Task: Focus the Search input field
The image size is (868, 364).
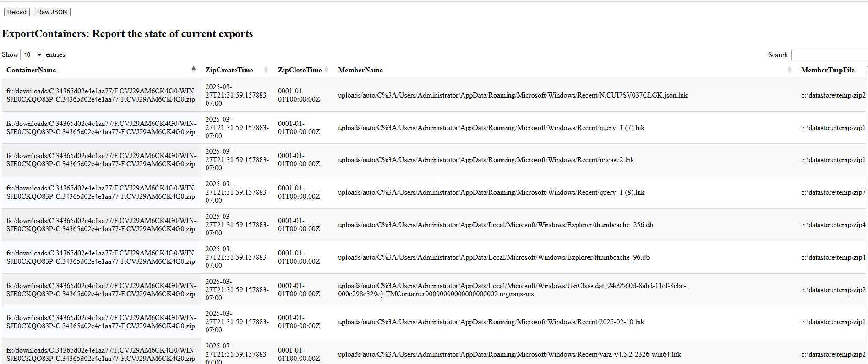Action: (x=829, y=55)
